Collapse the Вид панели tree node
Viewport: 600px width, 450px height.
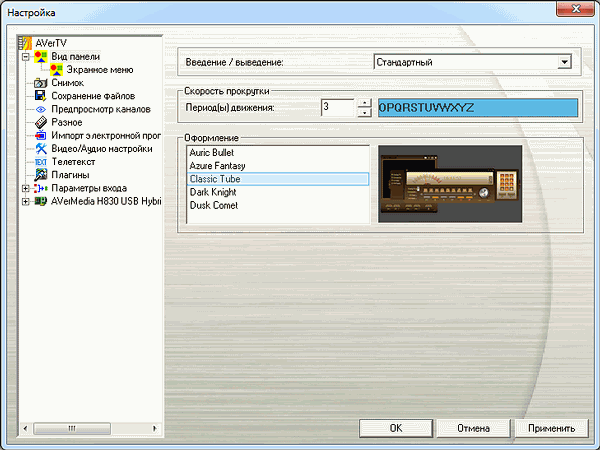[26, 57]
